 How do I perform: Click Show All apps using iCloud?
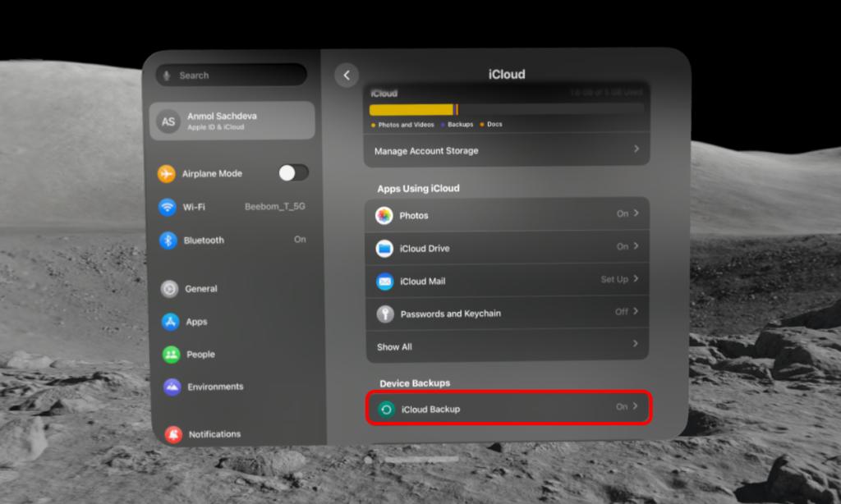tap(508, 346)
